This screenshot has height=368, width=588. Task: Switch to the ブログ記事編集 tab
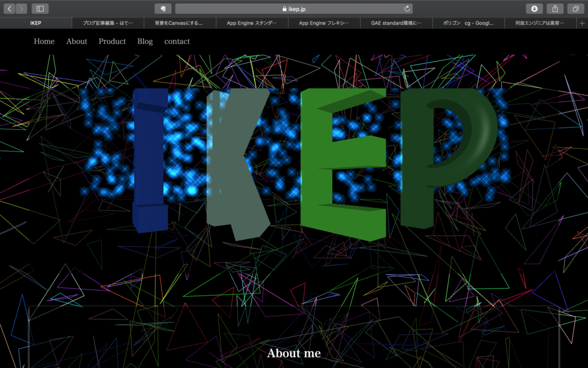(107, 23)
